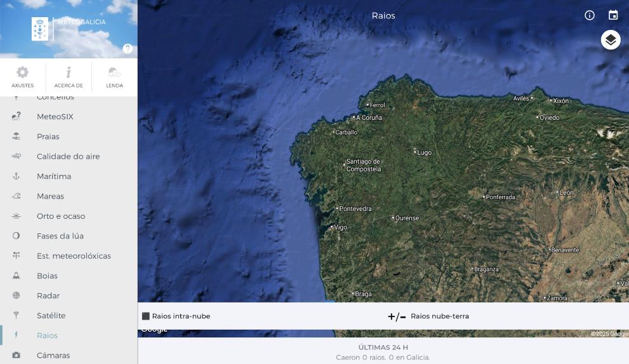This screenshot has height=364, width=629.
Task: Click the Ferrol city label on map
Action: pyautogui.click(x=377, y=105)
